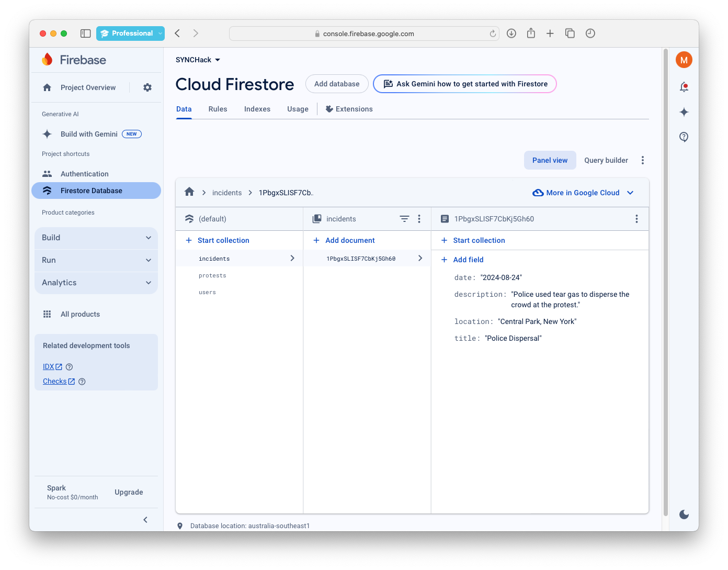Select the protests collection
Screen dimensions: 728x570
pyautogui.click(x=240, y=275)
